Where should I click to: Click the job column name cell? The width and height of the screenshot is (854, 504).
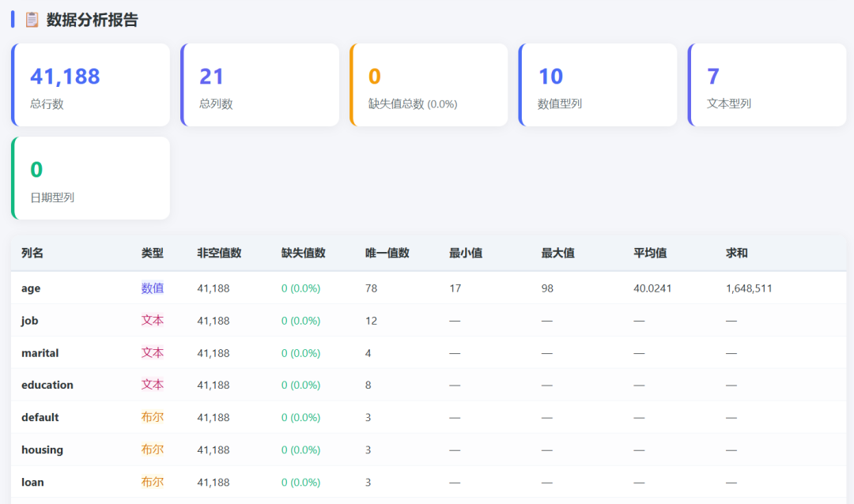click(29, 321)
